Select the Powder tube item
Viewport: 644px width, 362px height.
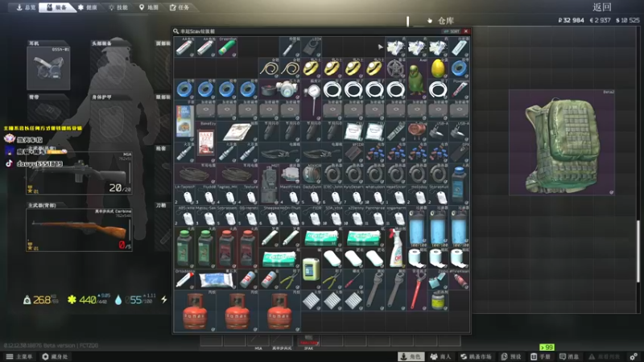[459, 89]
